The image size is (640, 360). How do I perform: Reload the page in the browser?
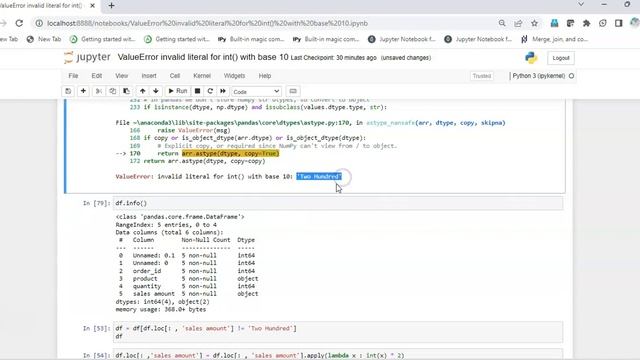pos(19,23)
